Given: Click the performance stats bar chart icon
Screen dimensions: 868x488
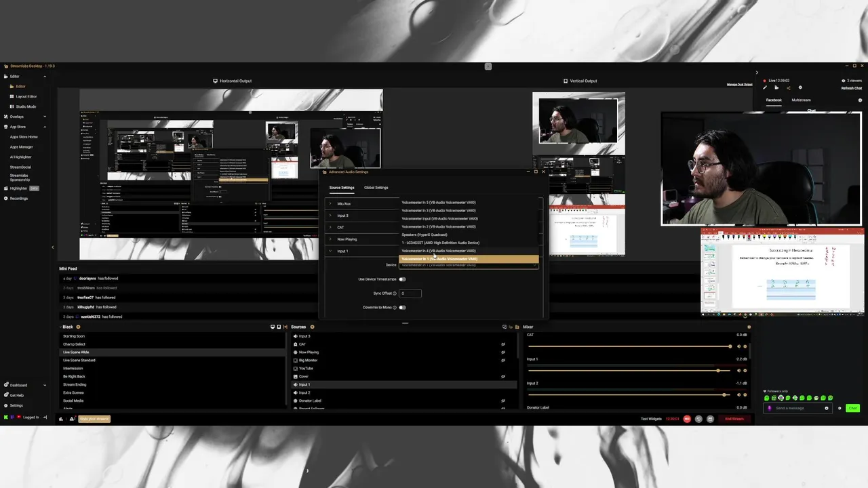Looking at the screenshot, I should pos(61,418).
